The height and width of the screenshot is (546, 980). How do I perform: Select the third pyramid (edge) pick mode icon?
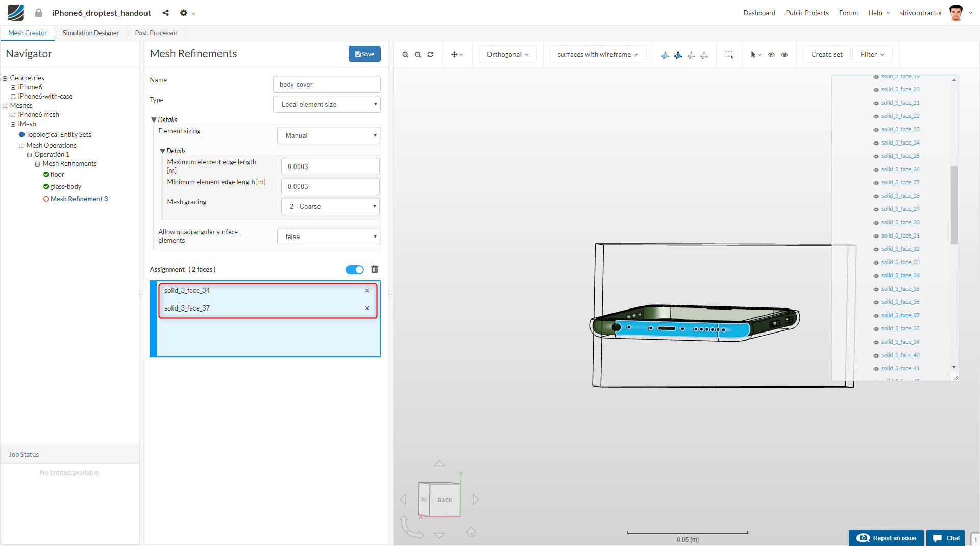coord(691,55)
